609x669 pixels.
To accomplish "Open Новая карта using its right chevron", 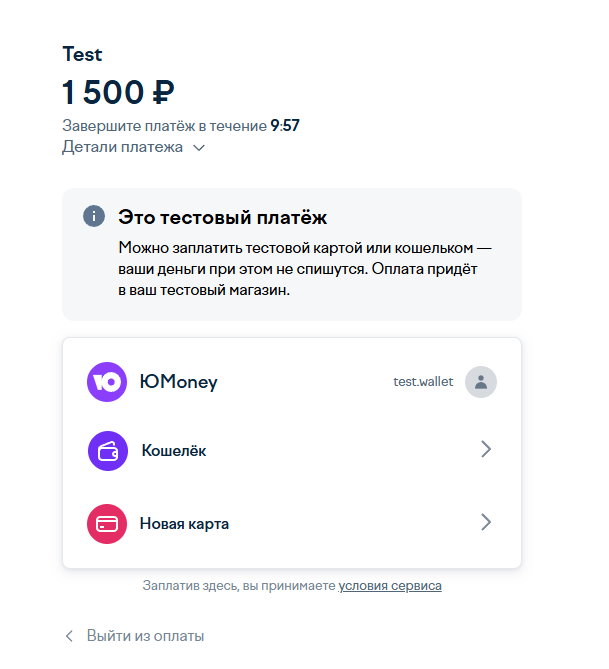I will click(x=486, y=522).
